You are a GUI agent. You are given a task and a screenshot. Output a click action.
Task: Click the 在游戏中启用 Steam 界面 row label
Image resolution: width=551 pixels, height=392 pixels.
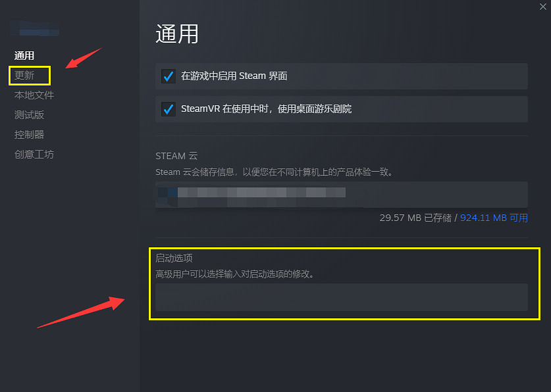click(234, 76)
